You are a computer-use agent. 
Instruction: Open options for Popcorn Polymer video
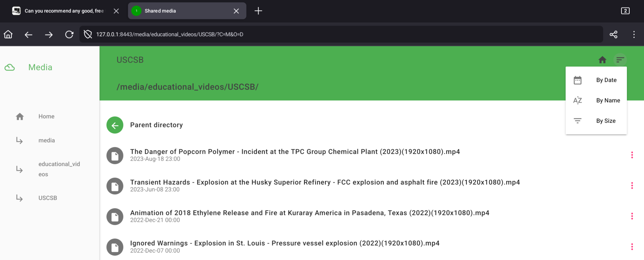(632, 155)
